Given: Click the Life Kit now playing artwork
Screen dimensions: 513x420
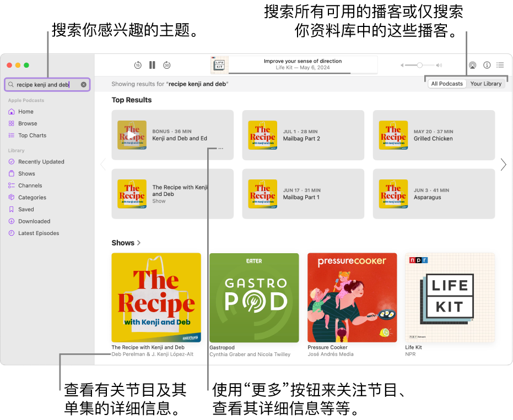Looking at the screenshot, I should 219,65.
